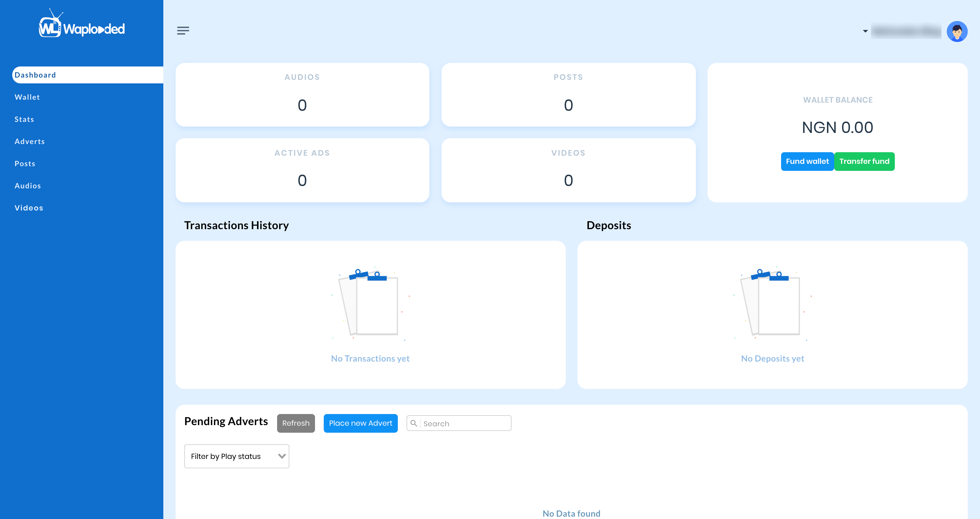The width and height of the screenshot is (980, 519).
Task: Open Videos sidebar menu item
Action: (x=29, y=208)
